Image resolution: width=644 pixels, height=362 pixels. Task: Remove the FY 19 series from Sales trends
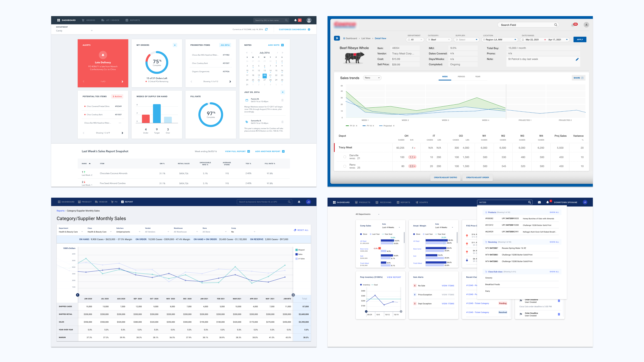click(x=373, y=126)
